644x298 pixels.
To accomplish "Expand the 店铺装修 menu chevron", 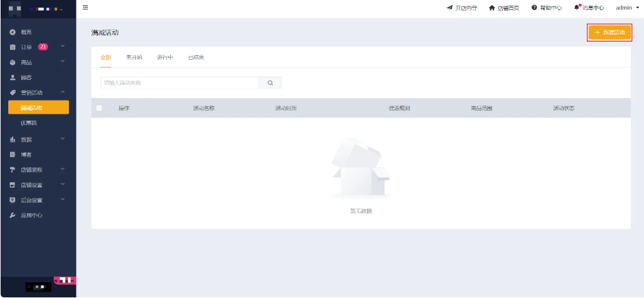I will click(x=63, y=168).
